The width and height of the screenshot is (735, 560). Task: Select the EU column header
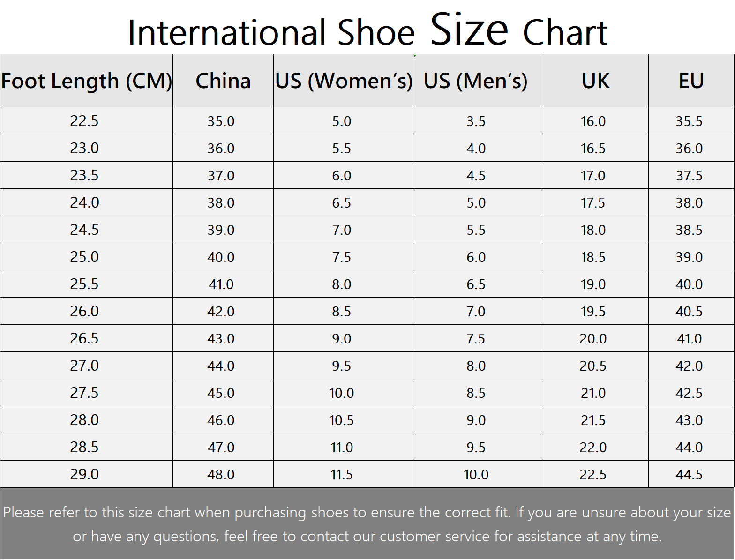coord(691,81)
